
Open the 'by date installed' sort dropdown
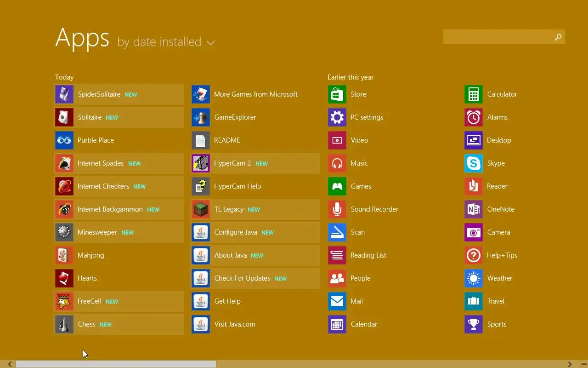166,42
